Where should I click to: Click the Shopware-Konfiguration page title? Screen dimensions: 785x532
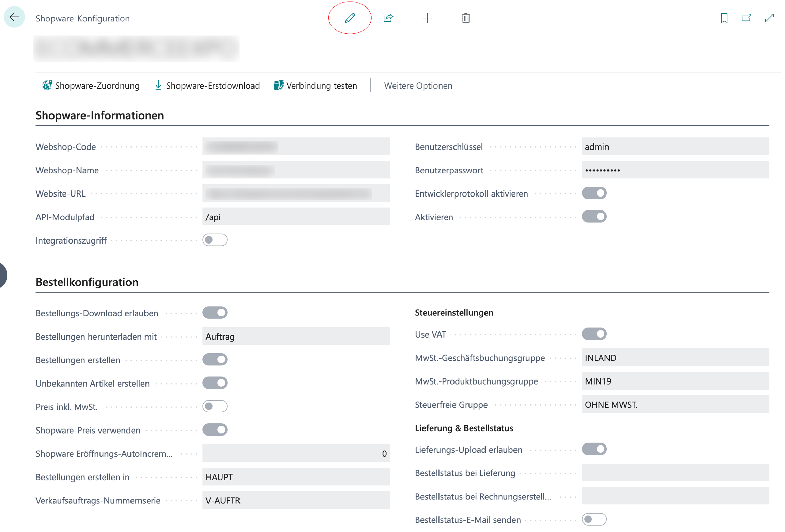click(82, 18)
